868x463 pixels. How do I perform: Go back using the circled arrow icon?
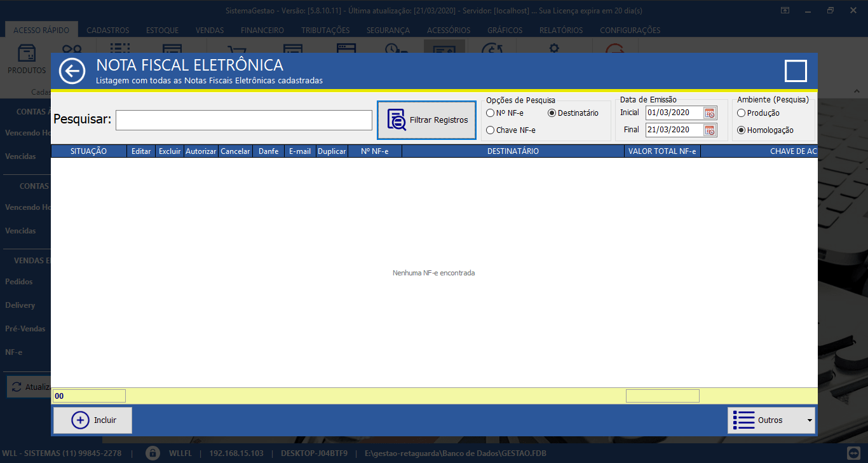click(72, 71)
